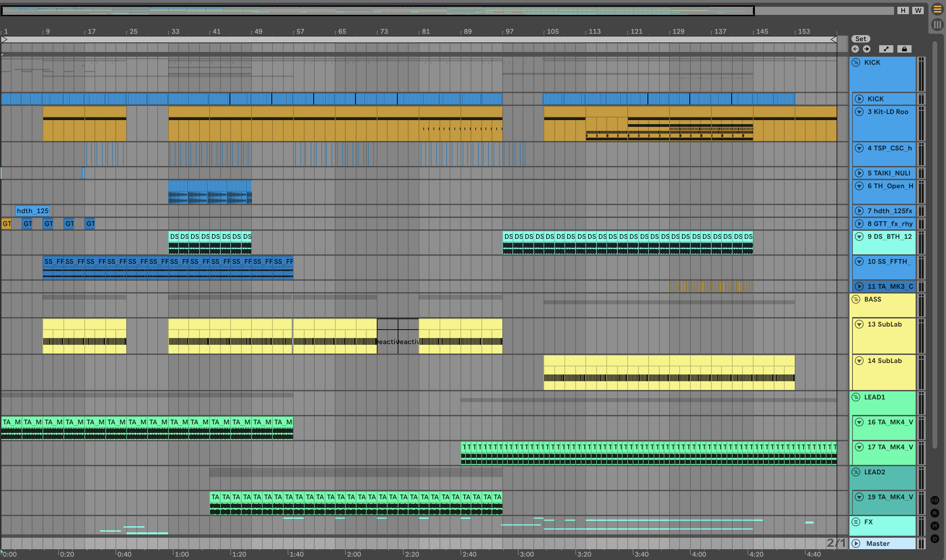Unfold the KICK audio track
This screenshot has height=560, width=946.
pyautogui.click(x=859, y=99)
